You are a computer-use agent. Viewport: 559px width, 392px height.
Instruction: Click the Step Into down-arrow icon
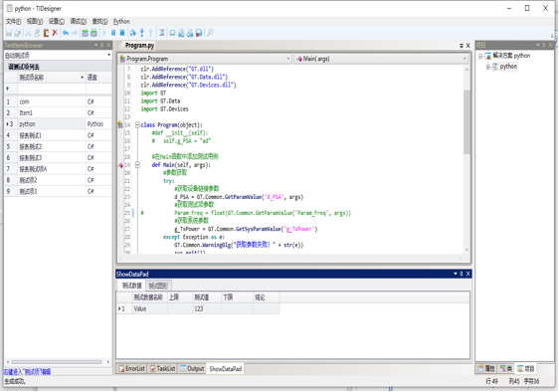pos(142,33)
